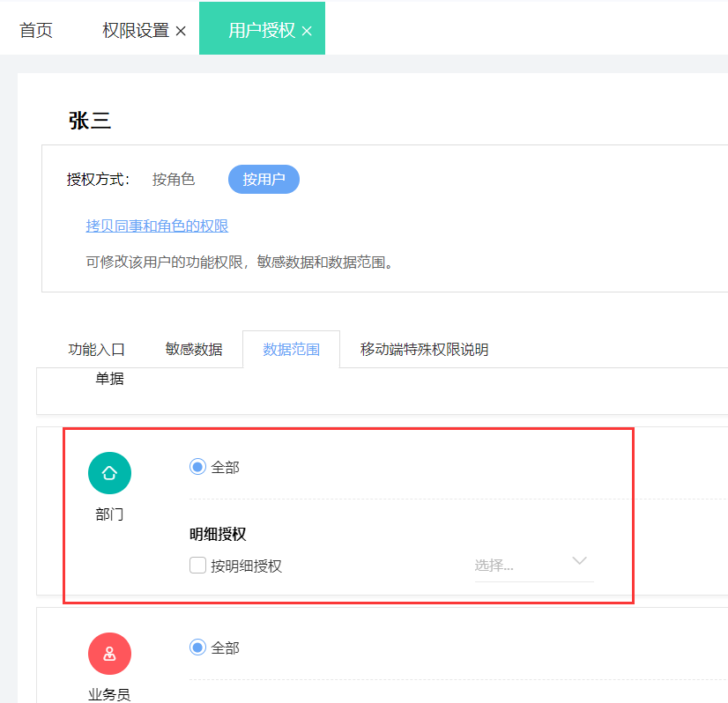Choose 按用户 authorization mode
Viewport: 728px width, 703px height.
tap(264, 180)
